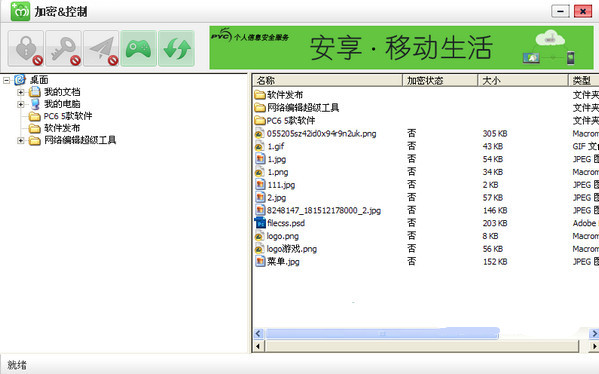The height and width of the screenshot is (374, 599).
Task: Click the padlock encrypt toolbar icon
Action: pos(26,49)
